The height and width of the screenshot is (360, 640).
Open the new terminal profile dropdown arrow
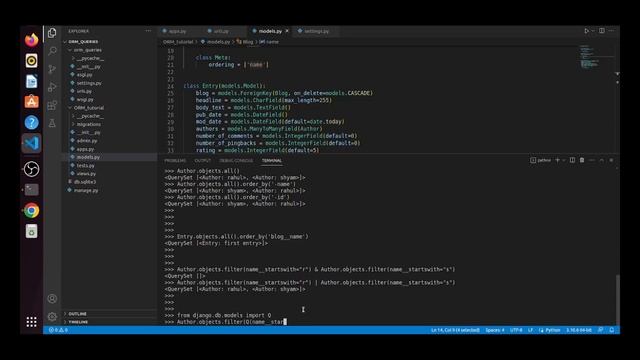coord(564,160)
